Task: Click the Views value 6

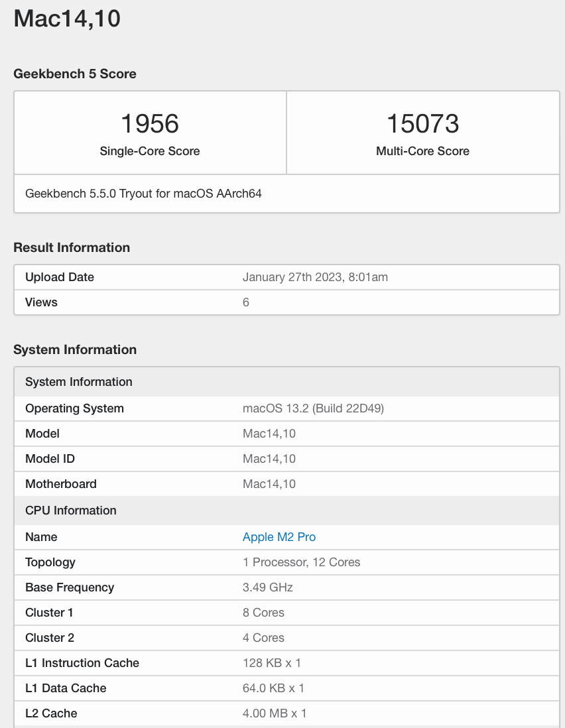Action: 246,302
